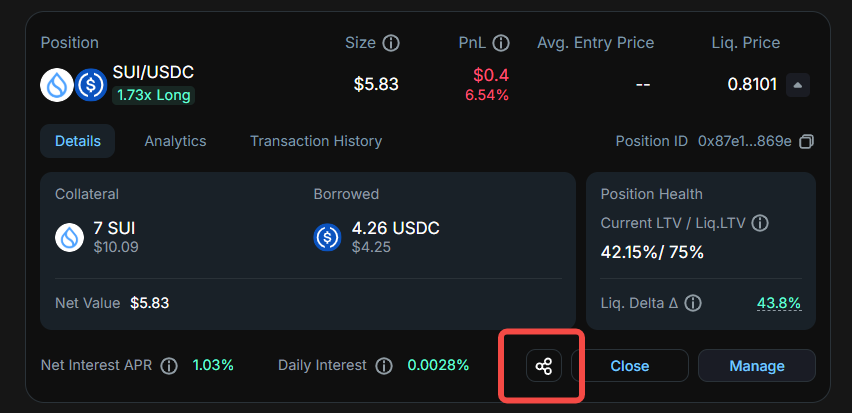Screen dimensions: 852x413
Task: Click the Daily Interest info icon
Action: click(x=383, y=365)
